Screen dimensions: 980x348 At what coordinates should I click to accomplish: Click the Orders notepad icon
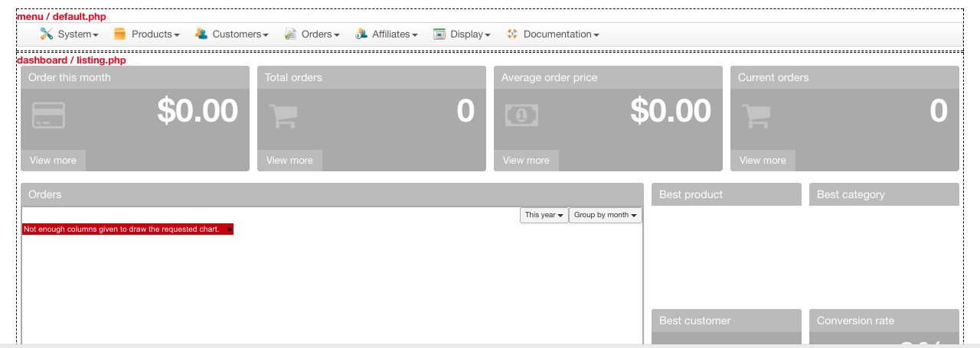coord(290,34)
